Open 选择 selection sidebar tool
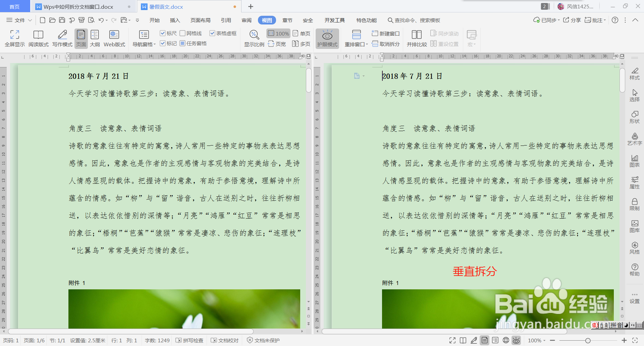 [635, 96]
